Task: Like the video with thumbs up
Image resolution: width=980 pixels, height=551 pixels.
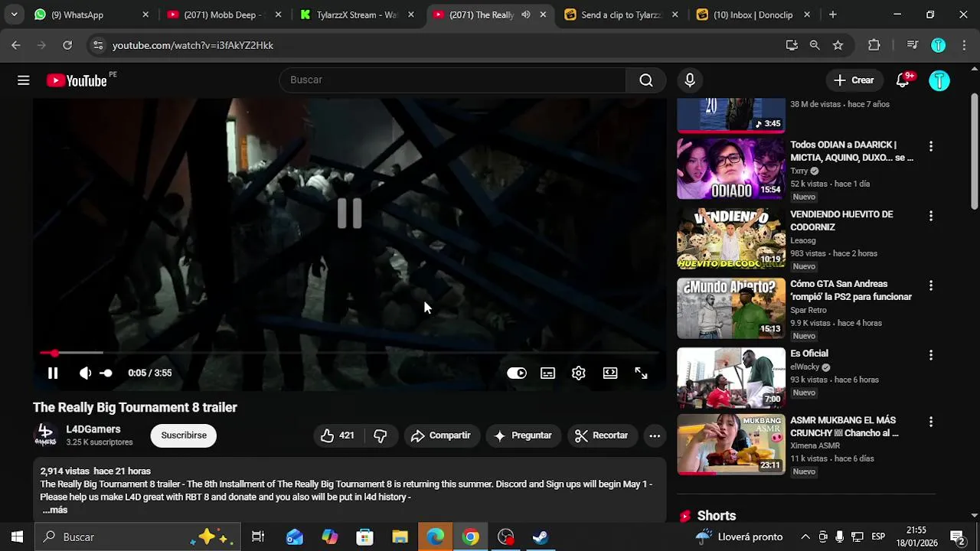Action: pos(338,435)
